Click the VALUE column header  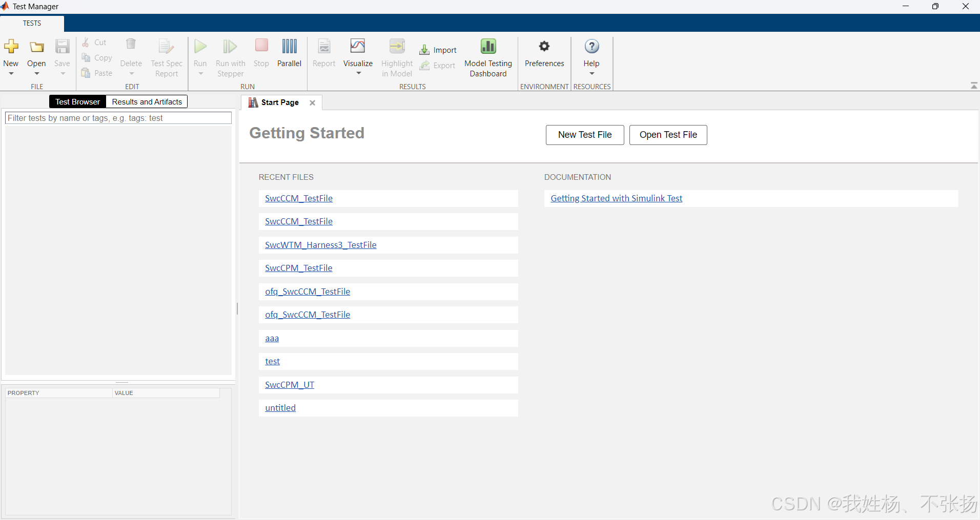(166, 393)
